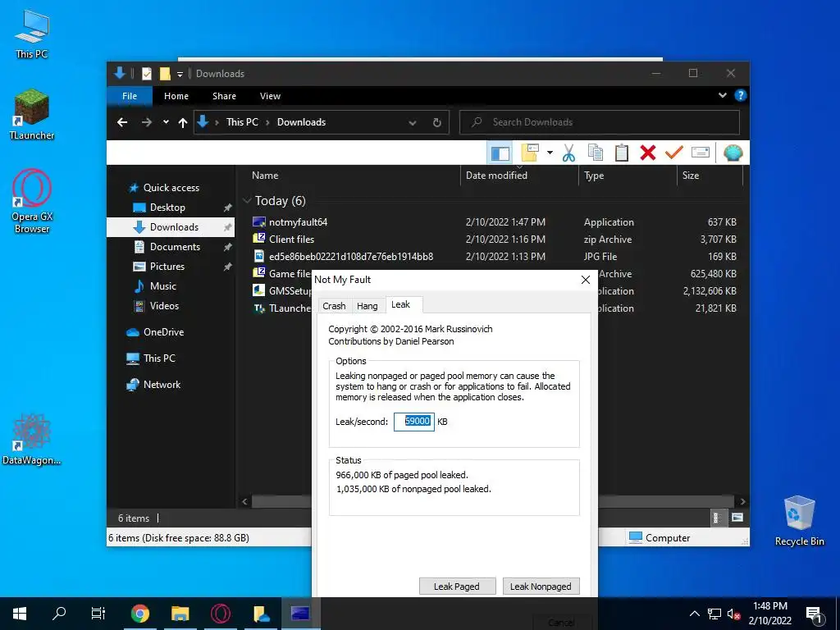The width and height of the screenshot is (840, 630).
Task: Select the ed5e86beb02221d108d7e76eb1914bb8 JPG file
Action: (351, 256)
